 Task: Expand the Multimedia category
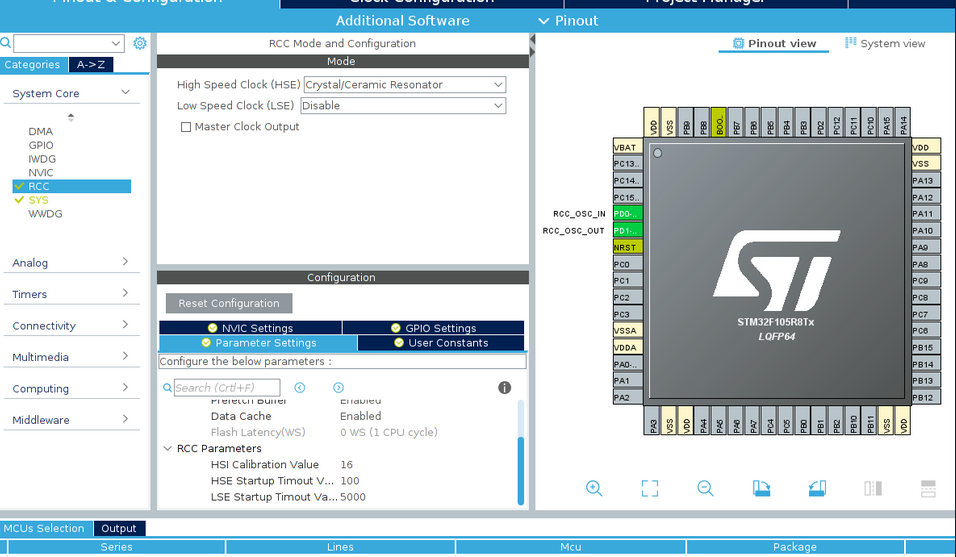125,357
